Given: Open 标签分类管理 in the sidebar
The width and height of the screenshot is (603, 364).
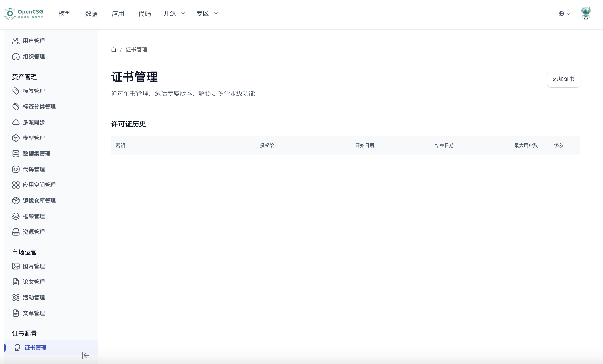Looking at the screenshot, I should 39,107.
